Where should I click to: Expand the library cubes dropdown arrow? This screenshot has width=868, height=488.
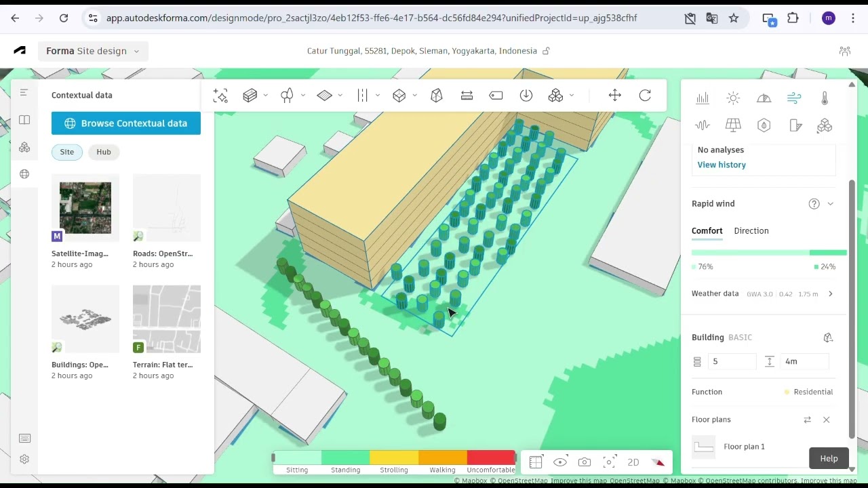point(572,96)
